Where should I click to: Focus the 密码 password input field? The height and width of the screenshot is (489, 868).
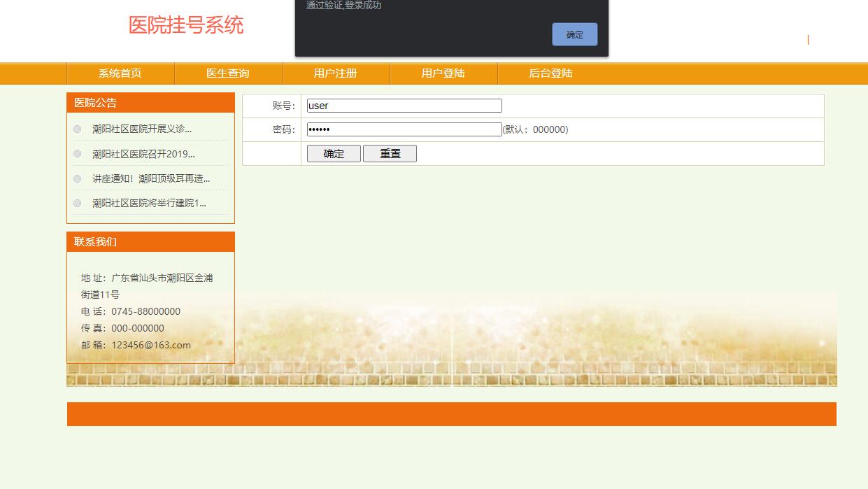pos(403,129)
